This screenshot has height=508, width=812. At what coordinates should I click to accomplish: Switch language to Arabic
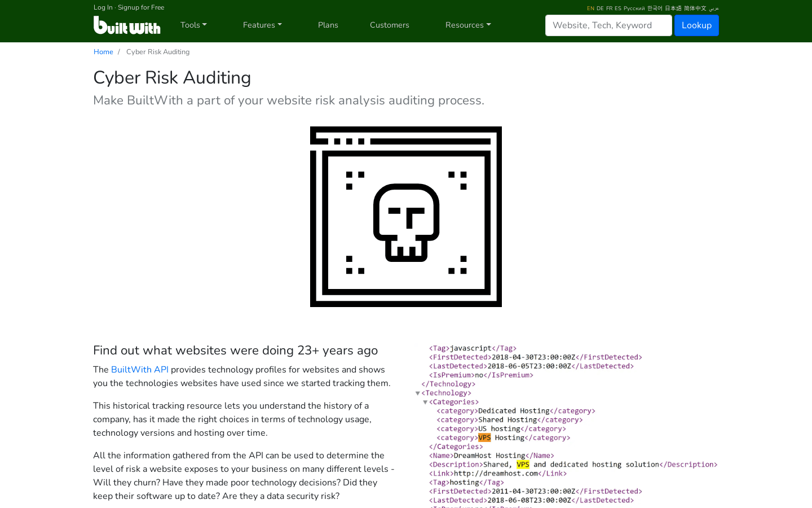(x=714, y=8)
